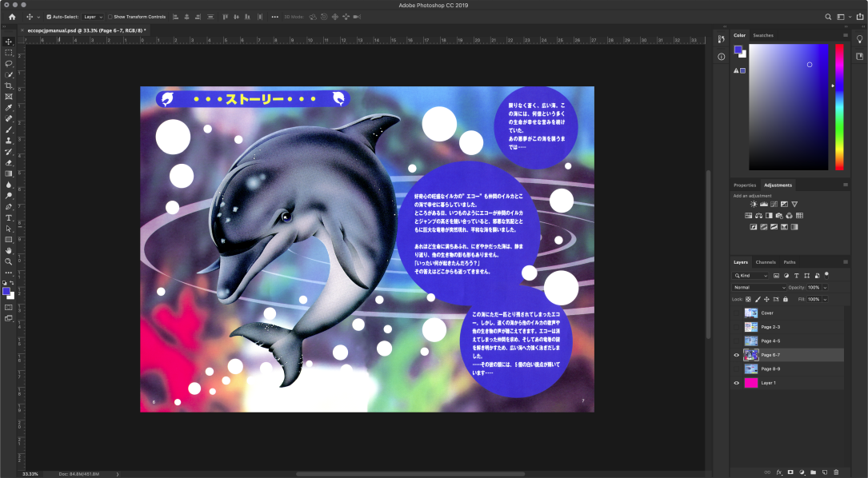The image size is (868, 478).
Task: Select the Lasso tool
Action: (x=9, y=63)
